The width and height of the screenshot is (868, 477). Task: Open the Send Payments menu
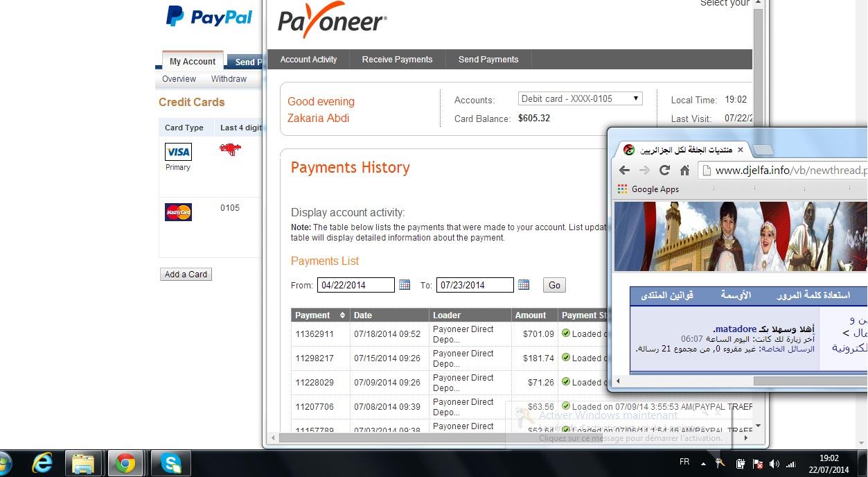(x=488, y=60)
